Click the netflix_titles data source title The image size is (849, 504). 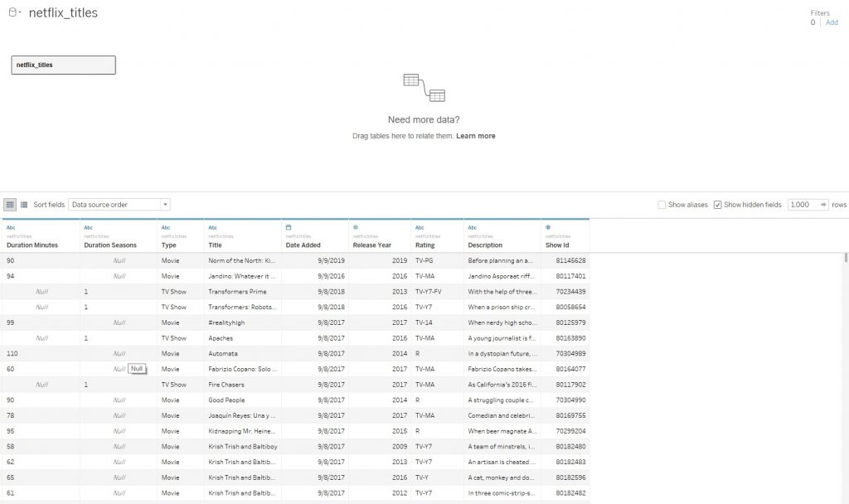pyautogui.click(x=63, y=13)
